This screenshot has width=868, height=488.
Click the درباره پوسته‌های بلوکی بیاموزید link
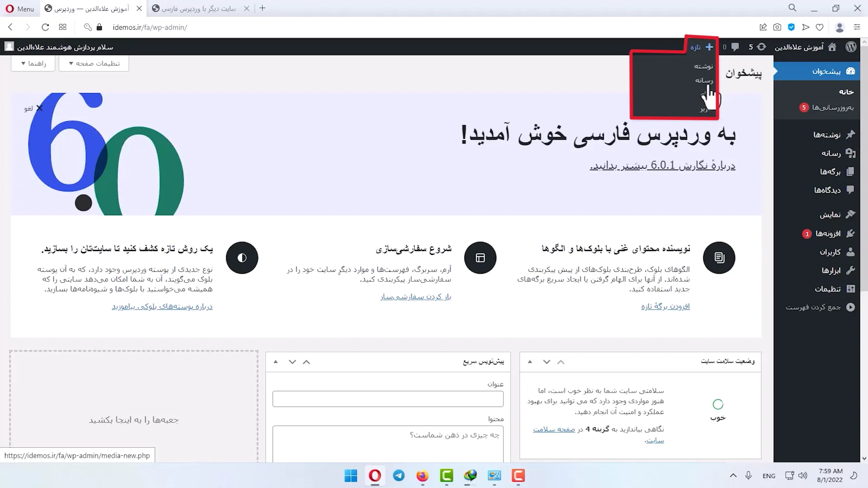(162, 306)
